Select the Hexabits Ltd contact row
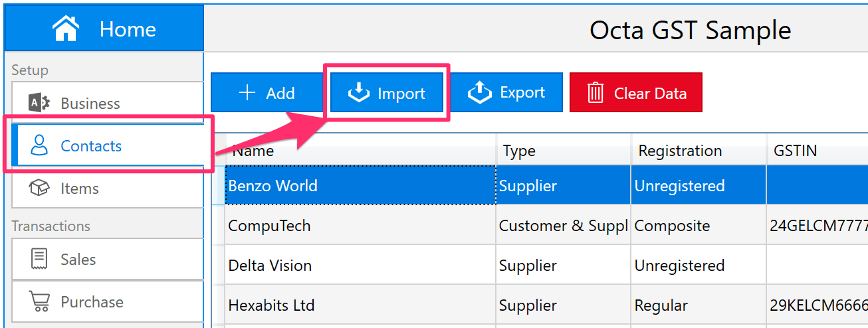The height and width of the screenshot is (328, 868). coord(271,305)
